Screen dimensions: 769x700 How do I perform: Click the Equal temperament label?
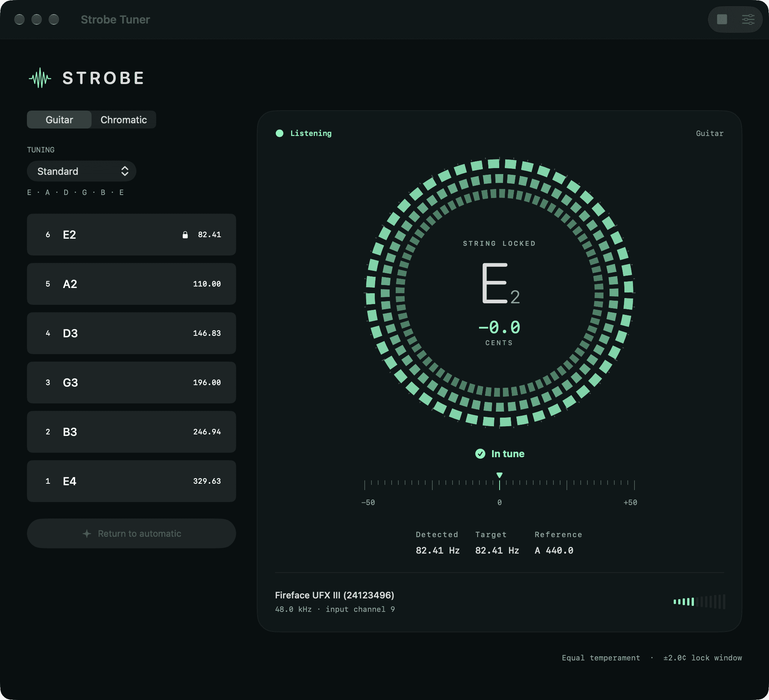601,658
